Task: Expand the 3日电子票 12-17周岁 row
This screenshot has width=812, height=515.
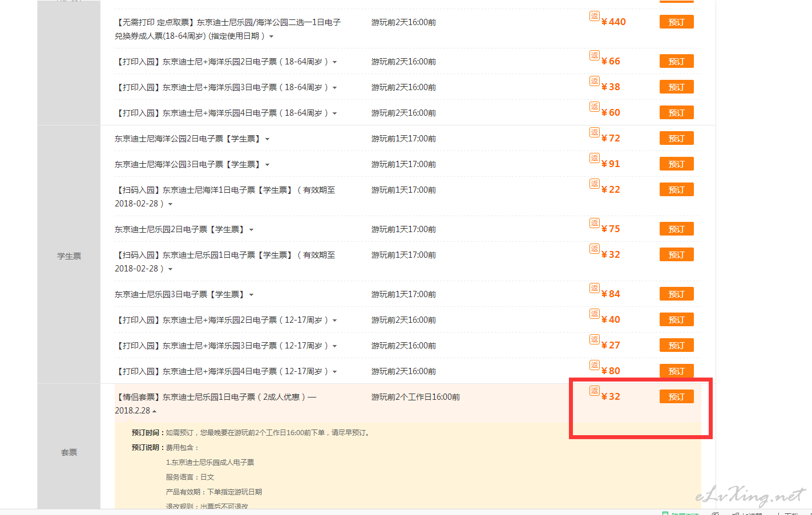Action: coord(334,346)
